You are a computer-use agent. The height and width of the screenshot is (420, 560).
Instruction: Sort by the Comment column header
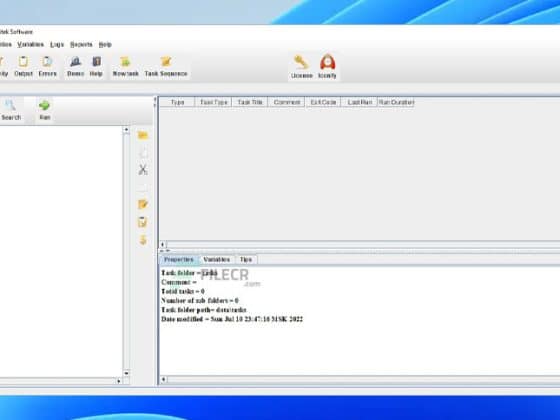pos(286,102)
